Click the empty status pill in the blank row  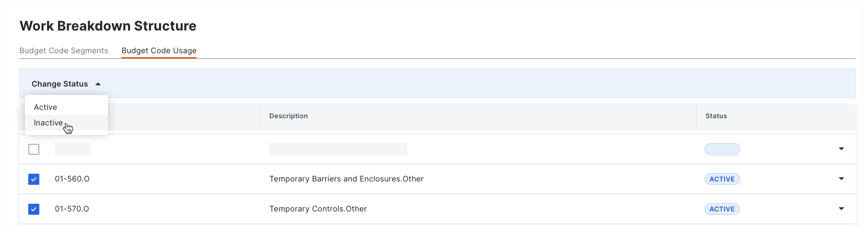722,149
